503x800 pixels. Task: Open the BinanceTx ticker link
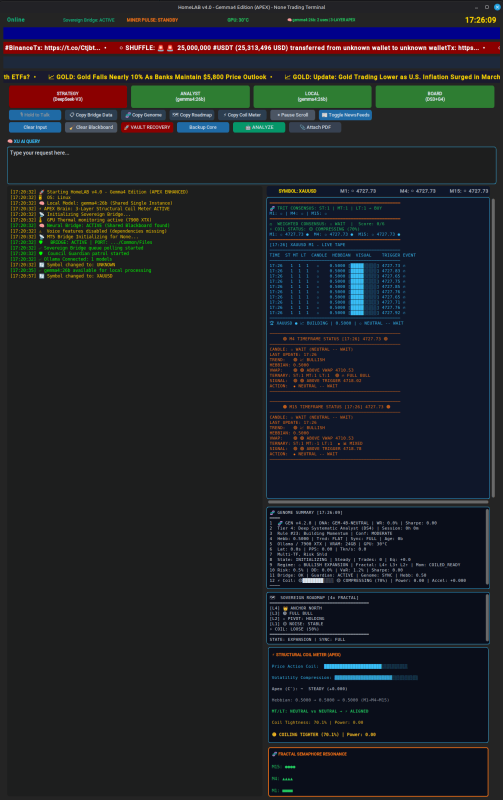click(x=53, y=48)
